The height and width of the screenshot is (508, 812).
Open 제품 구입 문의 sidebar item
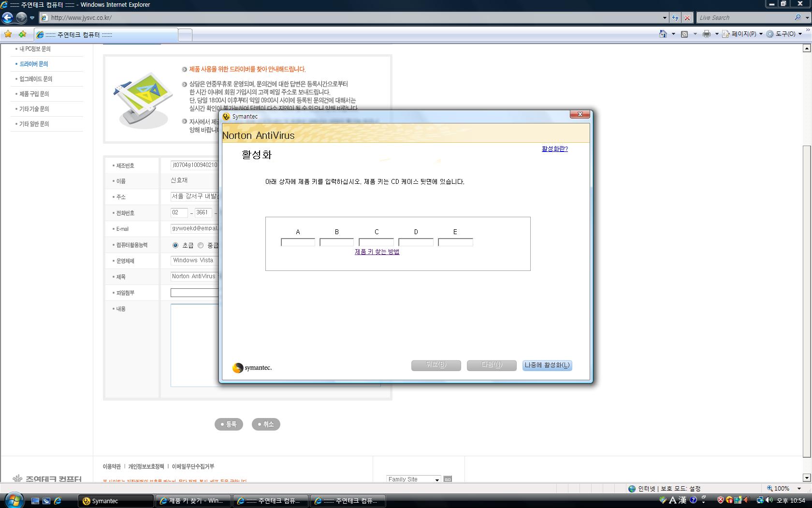coord(34,94)
